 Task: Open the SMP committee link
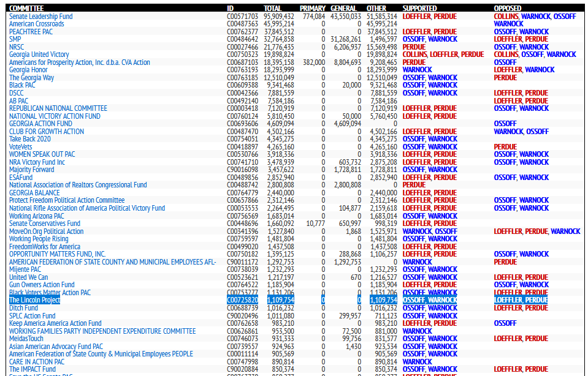click(15, 39)
